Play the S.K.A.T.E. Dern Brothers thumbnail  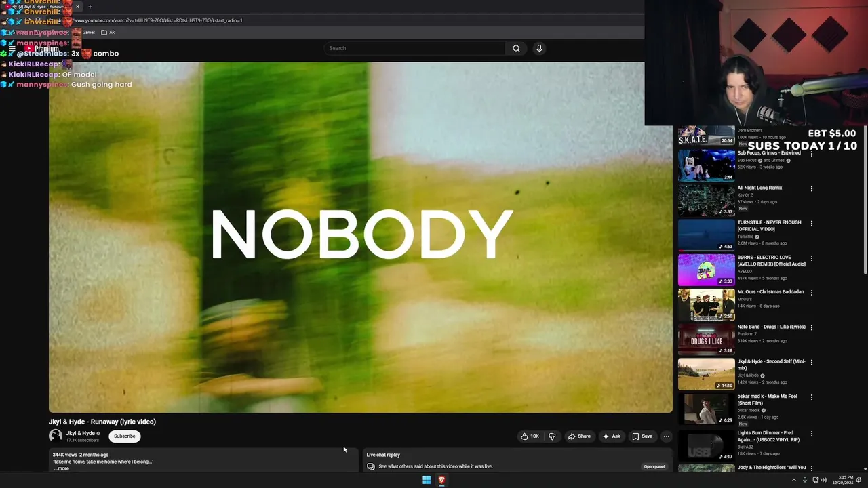click(x=706, y=136)
